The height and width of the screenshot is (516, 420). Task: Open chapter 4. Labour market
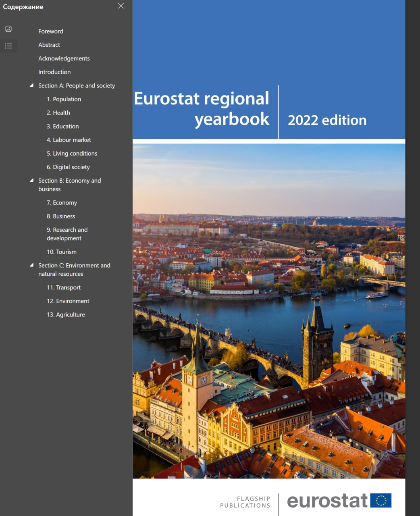69,140
